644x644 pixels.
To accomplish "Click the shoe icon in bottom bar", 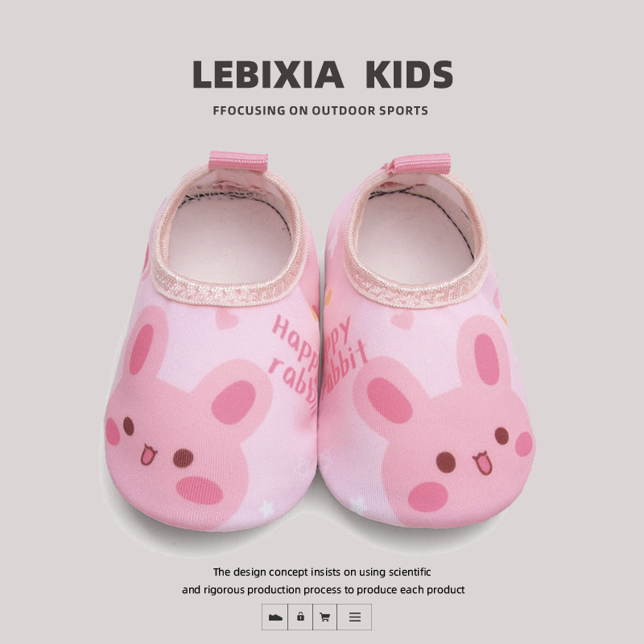I will [x=275, y=617].
